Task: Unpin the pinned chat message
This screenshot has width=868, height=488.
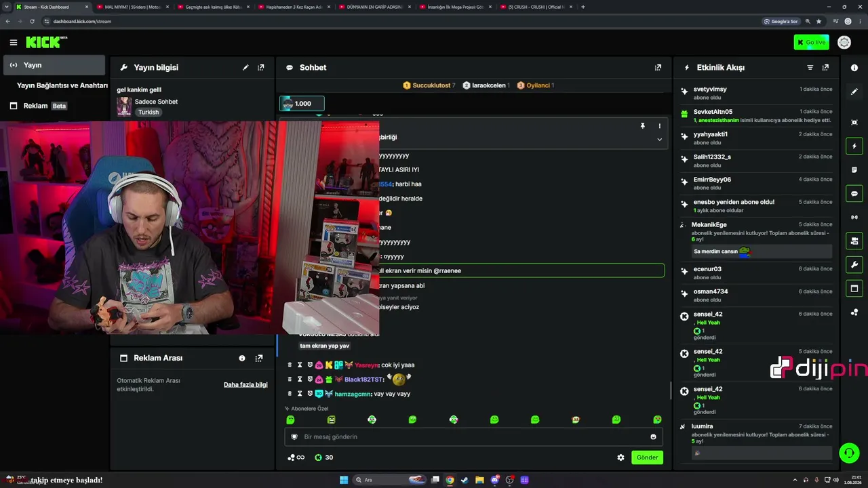Action: [643, 126]
